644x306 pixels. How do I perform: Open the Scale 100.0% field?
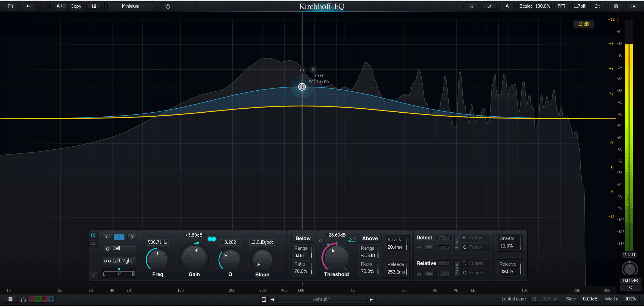click(535, 6)
